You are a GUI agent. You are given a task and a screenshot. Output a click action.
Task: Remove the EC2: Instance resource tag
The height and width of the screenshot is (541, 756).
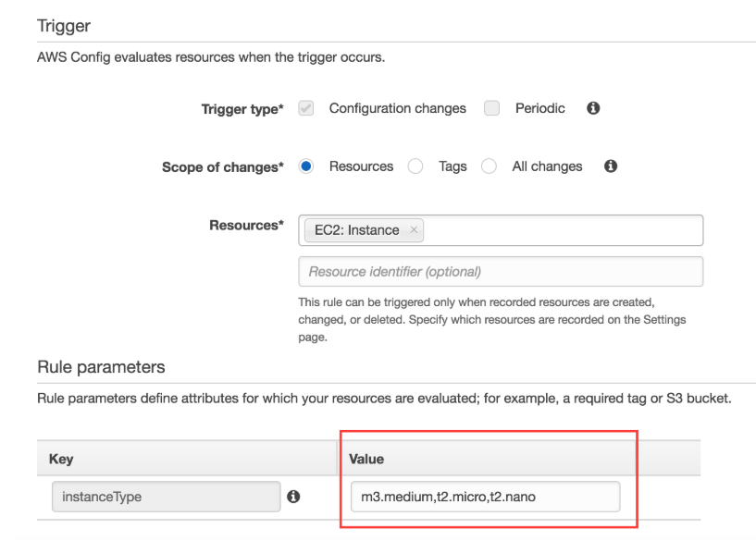click(414, 229)
